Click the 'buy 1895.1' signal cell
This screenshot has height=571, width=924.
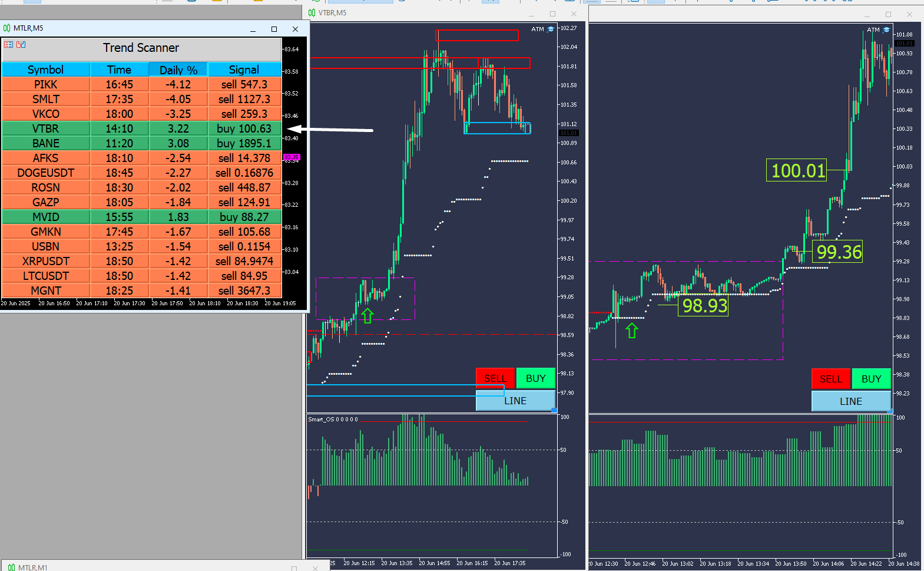244,143
